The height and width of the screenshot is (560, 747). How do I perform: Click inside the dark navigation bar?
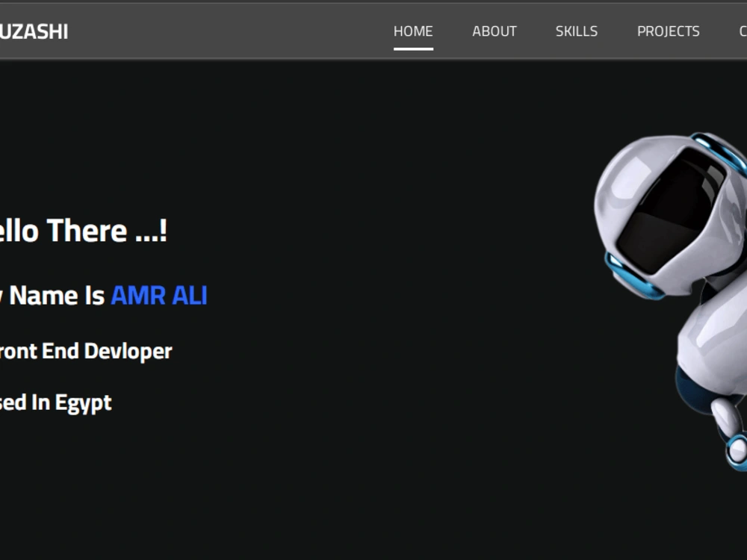[224, 30]
